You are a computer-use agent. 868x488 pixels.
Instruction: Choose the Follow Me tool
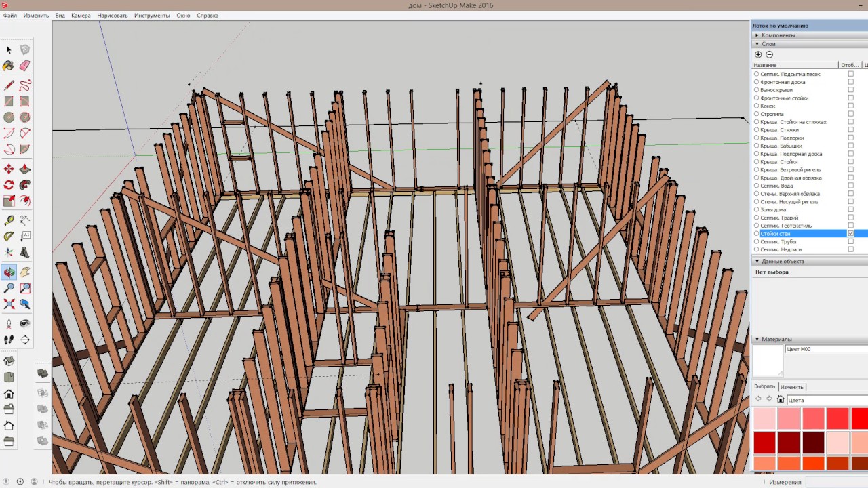pos(25,184)
